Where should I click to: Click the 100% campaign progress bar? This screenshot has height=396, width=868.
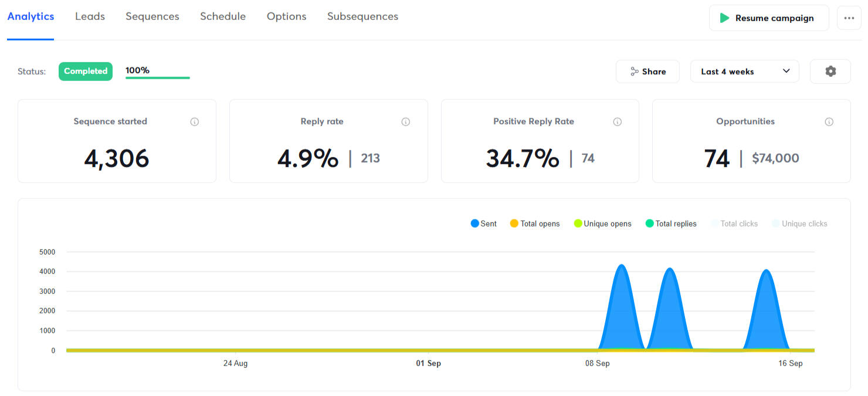(x=157, y=77)
